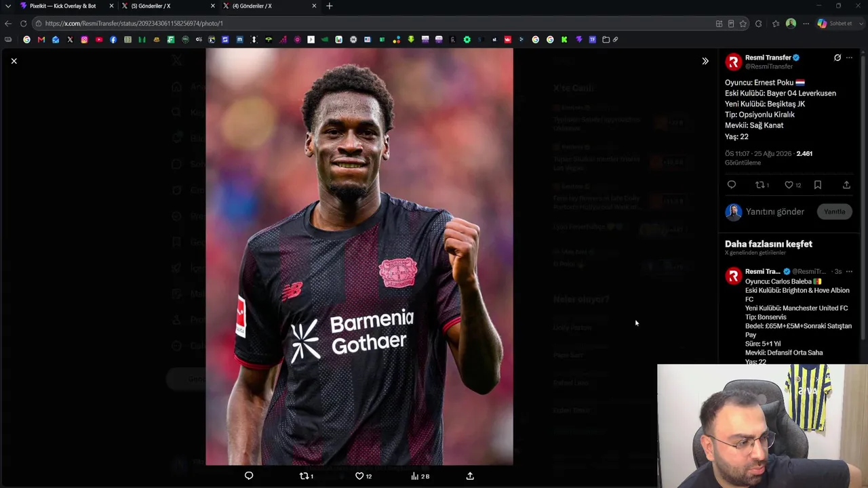
Task: Open the 'TF' bookmark
Action: pos(593,39)
